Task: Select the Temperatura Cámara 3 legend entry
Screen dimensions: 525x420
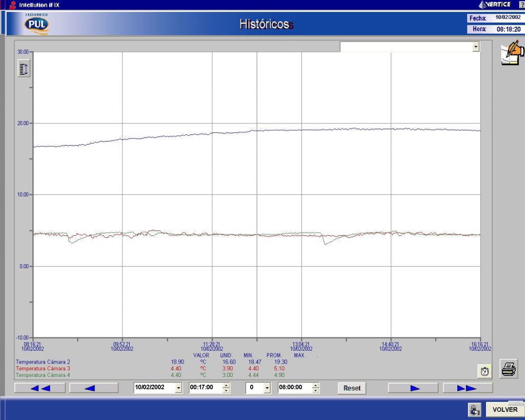Action: coord(43,369)
